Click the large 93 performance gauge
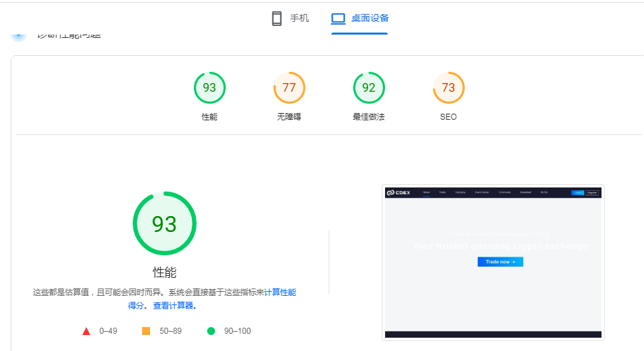 coord(164,224)
